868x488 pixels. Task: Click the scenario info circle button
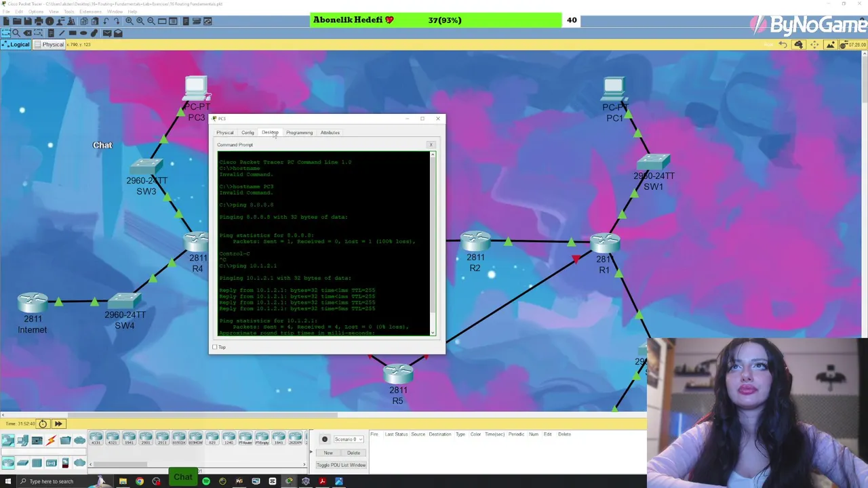[x=324, y=439]
